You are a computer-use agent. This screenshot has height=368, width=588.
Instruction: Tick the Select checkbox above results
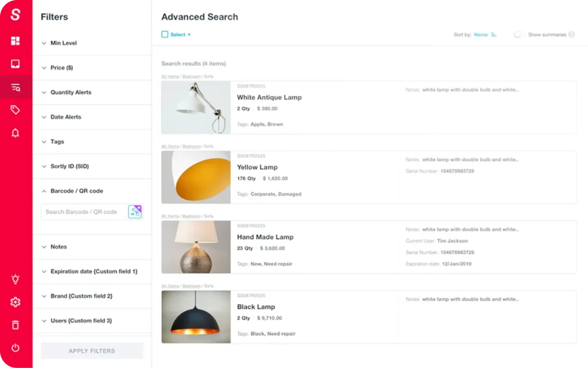click(165, 34)
